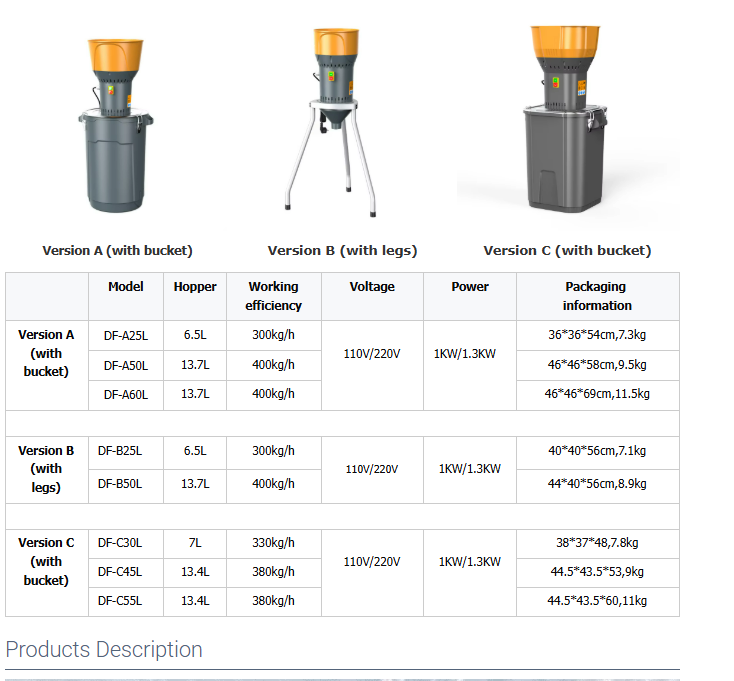
Task: Select the 'Version B (with legs)' caption
Action: point(342,251)
